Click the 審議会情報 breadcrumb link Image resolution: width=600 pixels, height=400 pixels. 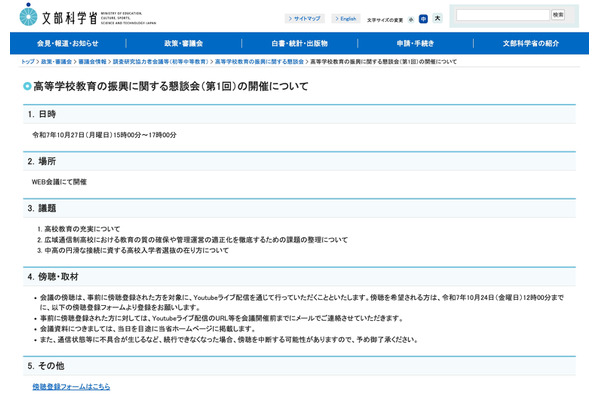[x=93, y=62]
